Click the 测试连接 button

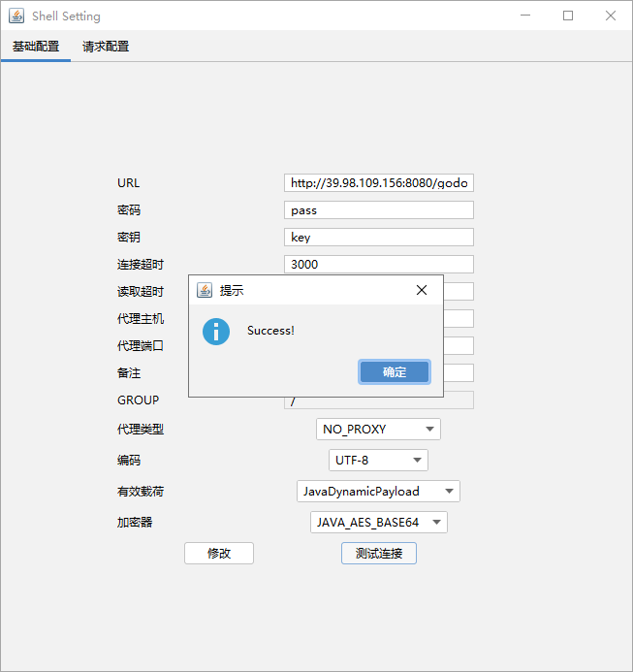tap(379, 553)
